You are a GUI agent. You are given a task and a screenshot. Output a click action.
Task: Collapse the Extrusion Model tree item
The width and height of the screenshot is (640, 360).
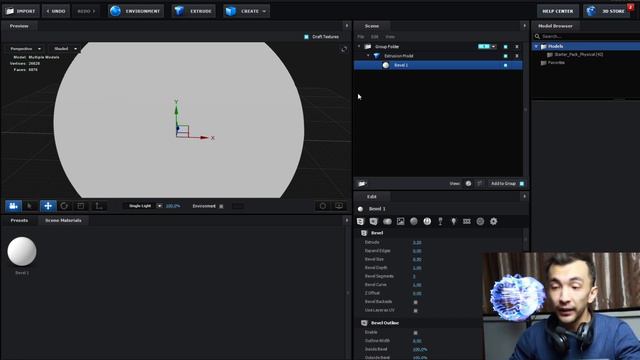[368, 56]
